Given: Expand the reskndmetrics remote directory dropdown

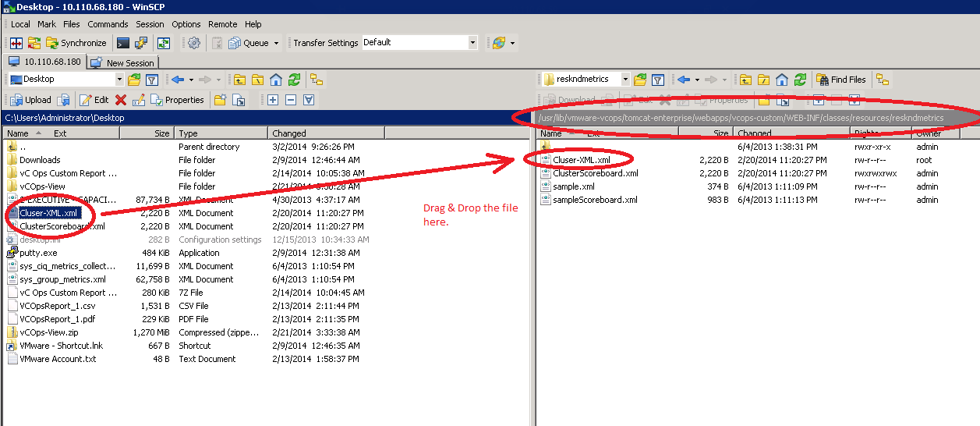Looking at the screenshot, I should (625, 80).
